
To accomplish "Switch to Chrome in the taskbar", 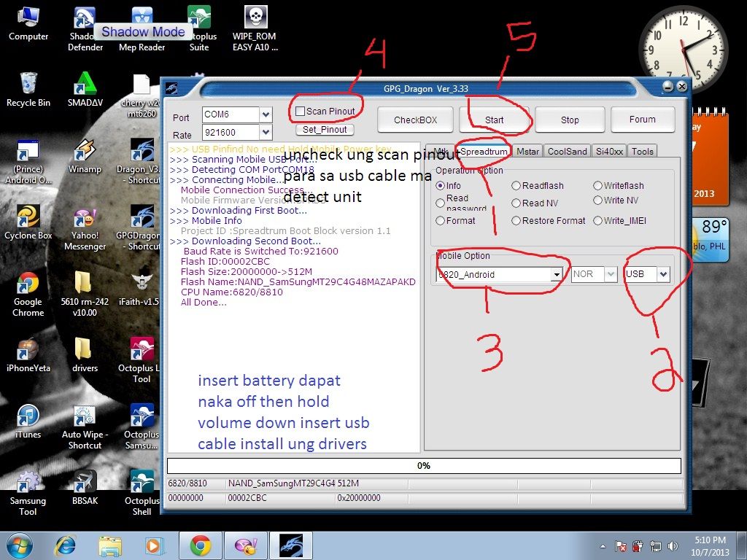I will [x=200, y=545].
